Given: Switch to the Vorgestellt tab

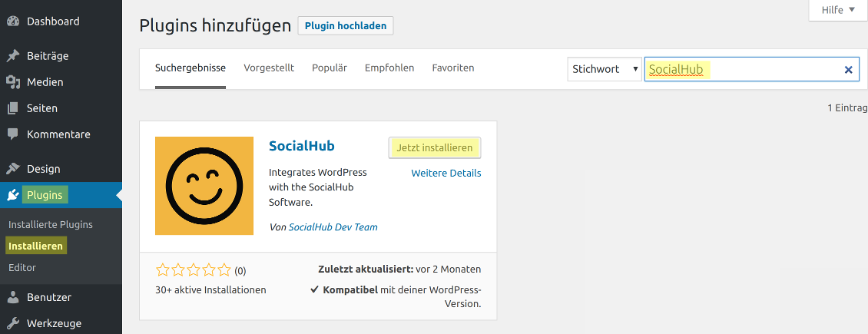Looking at the screenshot, I should (269, 68).
